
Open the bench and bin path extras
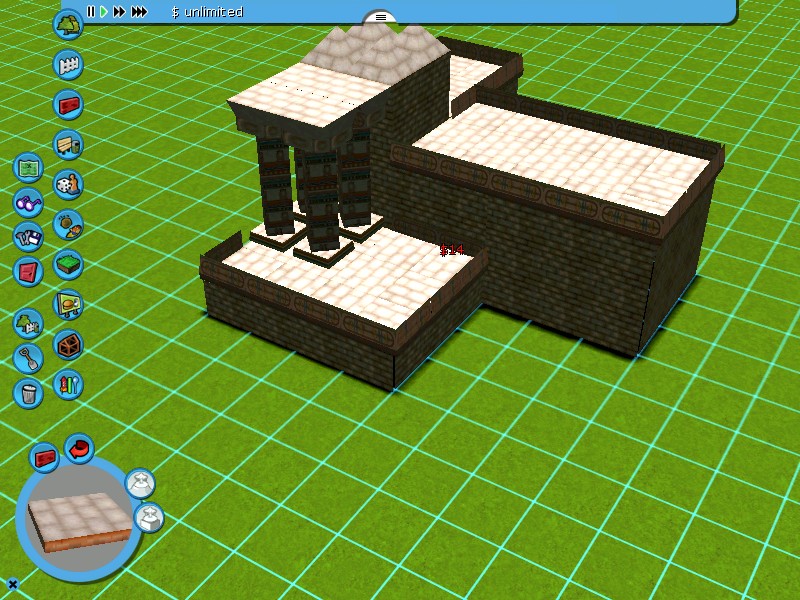tap(67, 145)
